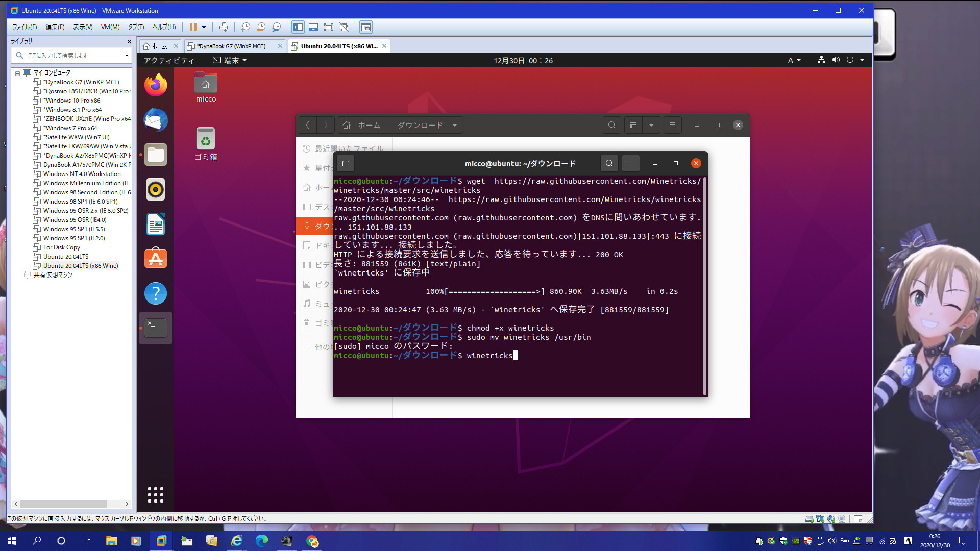Select Windows 10 Pro x86 in library
This screenshot has width=980, height=551.
(x=71, y=101)
